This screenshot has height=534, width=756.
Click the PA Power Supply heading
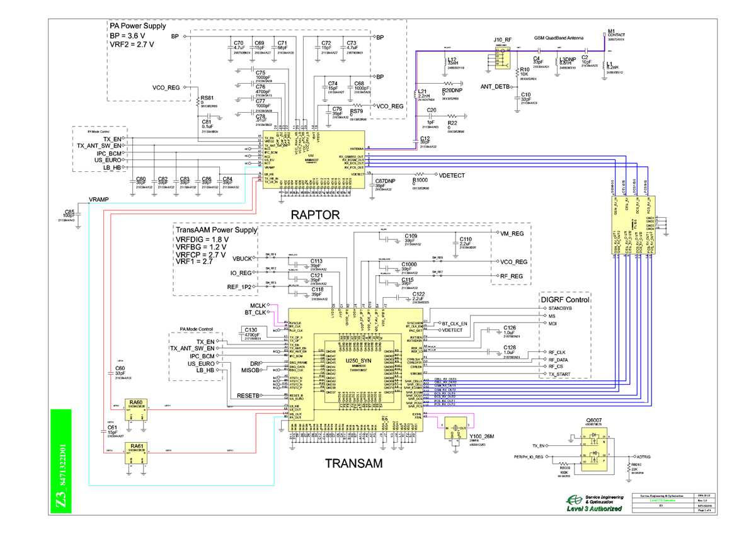point(138,26)
